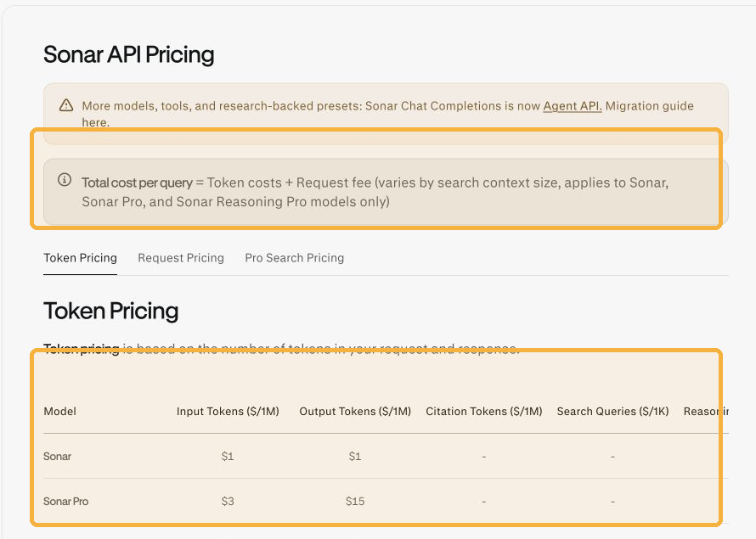Click the Citation Tokens ($/1M) column header
756x539 pixels.
484,412
